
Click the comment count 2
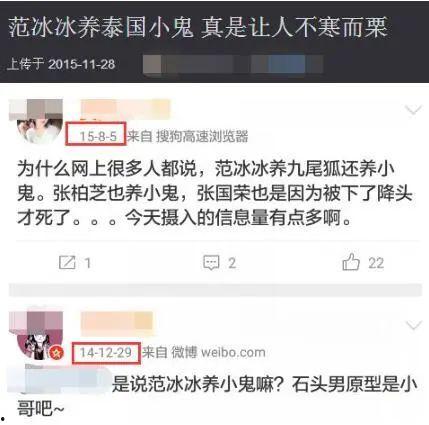[232, 263]
